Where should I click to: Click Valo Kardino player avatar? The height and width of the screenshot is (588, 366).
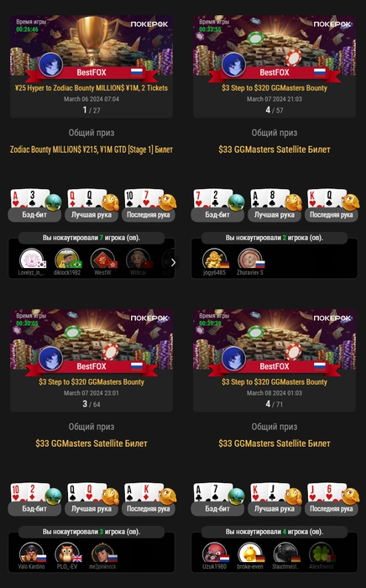[x=31, y=553]
